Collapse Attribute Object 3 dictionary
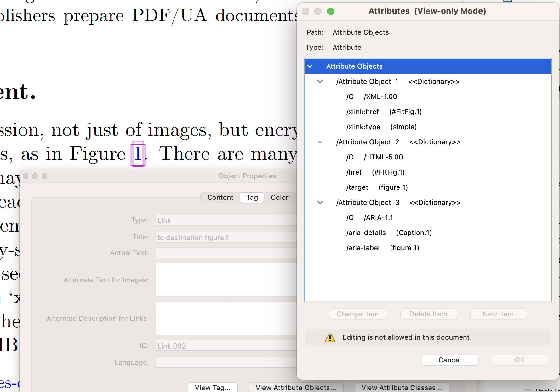560x392 pixels. point(320,203)
